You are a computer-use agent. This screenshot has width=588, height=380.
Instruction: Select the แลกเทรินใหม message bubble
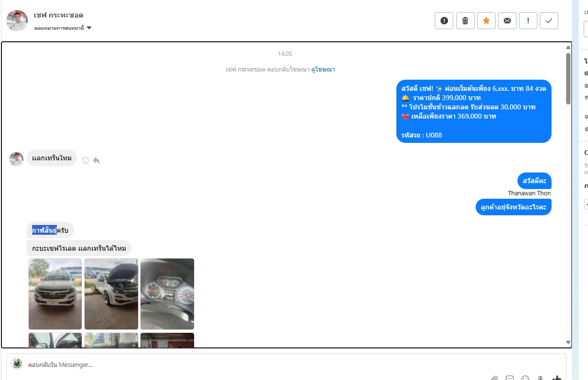pyautogui.click(x=52, y=158)
